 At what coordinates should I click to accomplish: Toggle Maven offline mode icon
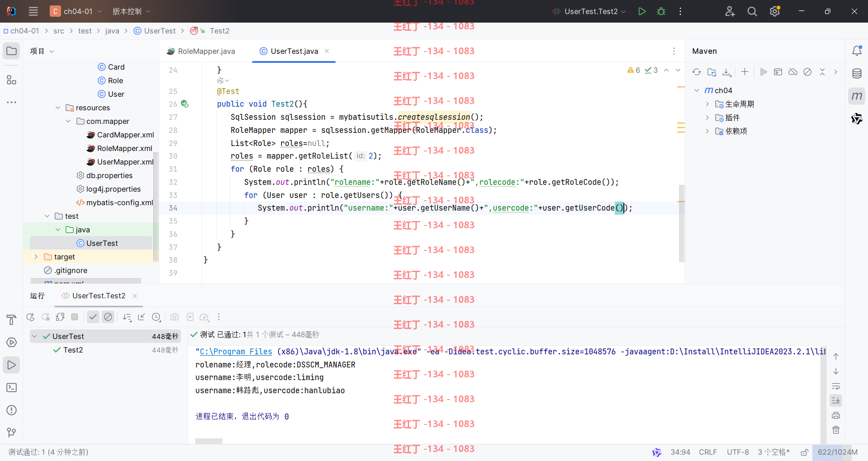[793, 72]
